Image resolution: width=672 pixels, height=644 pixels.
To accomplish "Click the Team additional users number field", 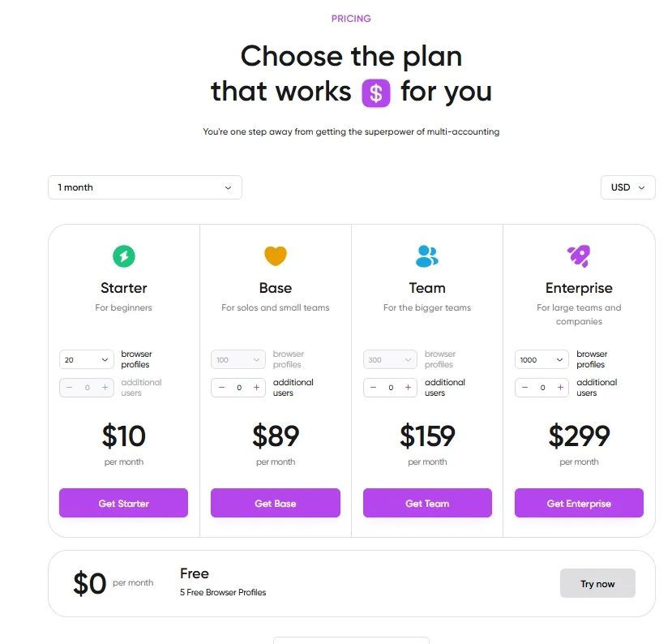I will point(391,388).
